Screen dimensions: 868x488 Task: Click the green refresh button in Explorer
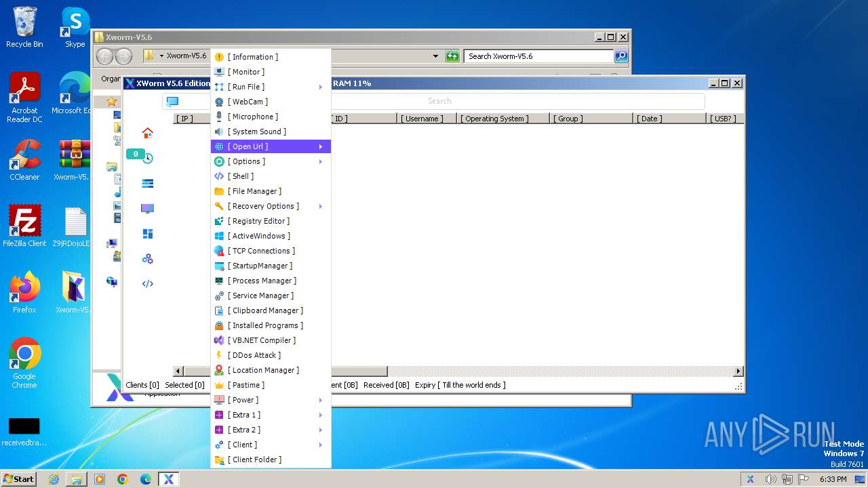pyautogui.click(x=452, y=56)
